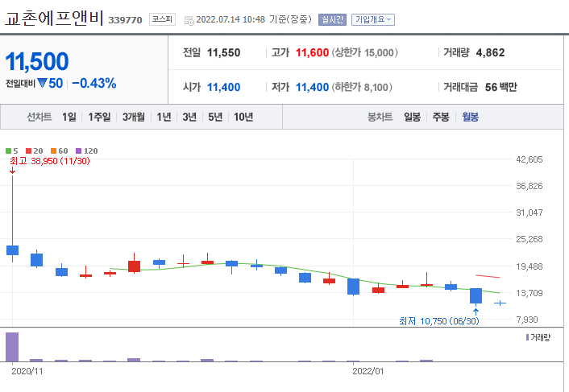
Task: Click the 2020/11 date axis label
Action: click(27, 371)
